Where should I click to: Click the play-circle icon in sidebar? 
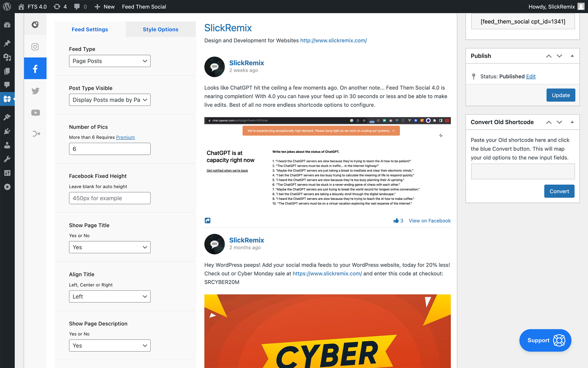7,187
